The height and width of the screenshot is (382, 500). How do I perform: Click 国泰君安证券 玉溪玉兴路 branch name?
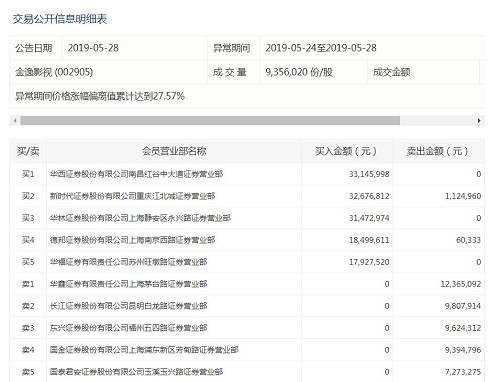136,372
